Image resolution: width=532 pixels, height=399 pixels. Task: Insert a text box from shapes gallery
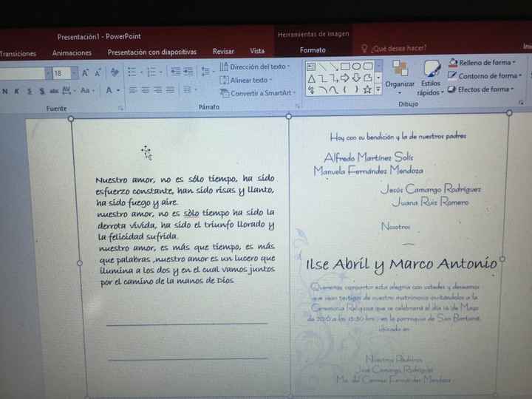pos(311,66)
